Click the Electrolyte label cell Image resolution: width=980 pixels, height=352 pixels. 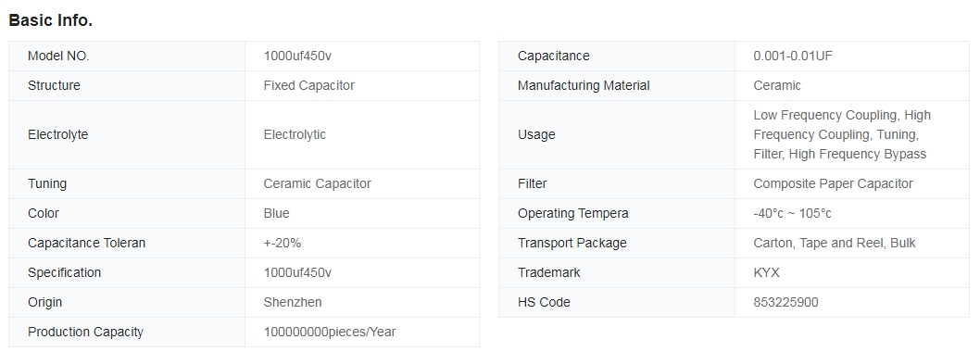click(127, 134)
